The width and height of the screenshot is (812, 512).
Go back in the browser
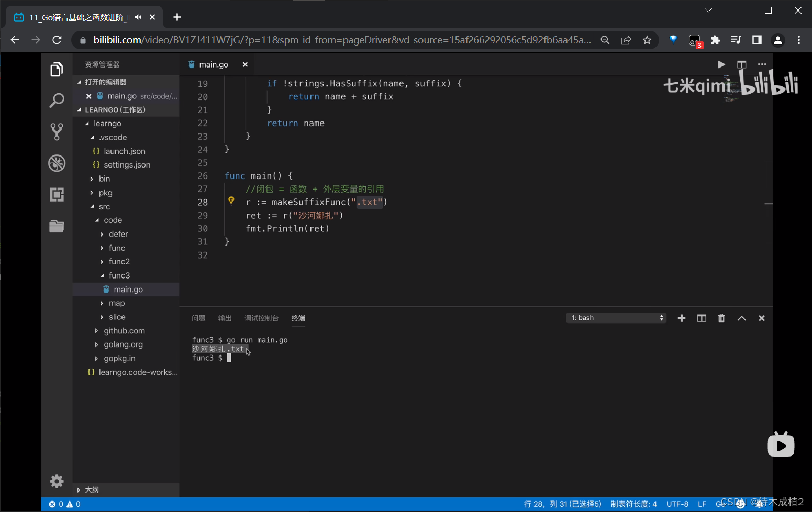point(15,40)
